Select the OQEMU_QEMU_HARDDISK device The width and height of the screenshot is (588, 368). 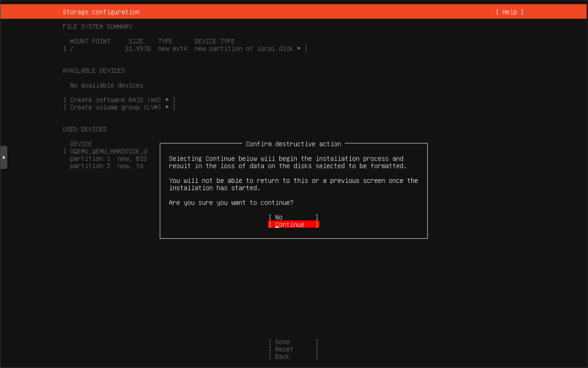pos(108,151)
